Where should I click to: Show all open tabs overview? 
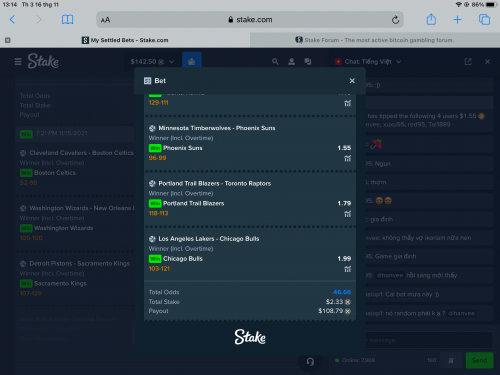484,20
